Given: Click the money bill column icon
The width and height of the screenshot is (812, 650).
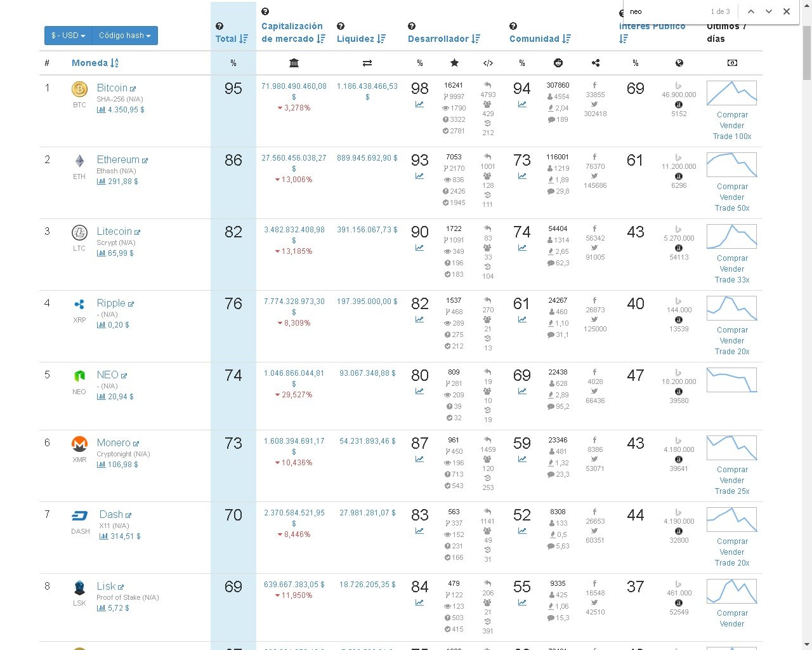Looking at the screenshot, I should (x=732, y=63).
